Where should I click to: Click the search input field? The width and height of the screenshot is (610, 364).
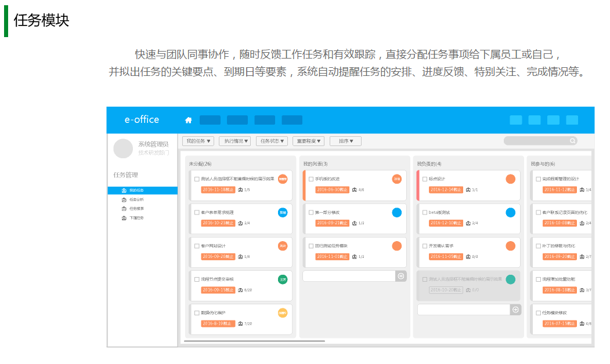(540, 141)
